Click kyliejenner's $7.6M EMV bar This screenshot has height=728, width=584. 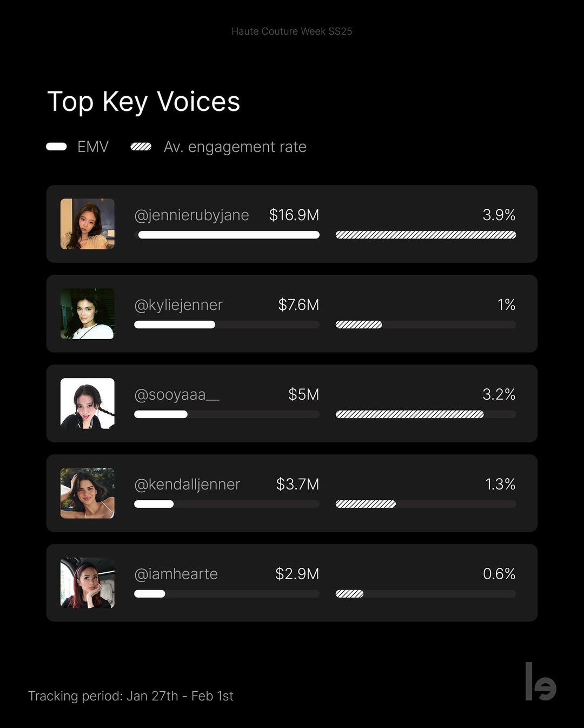tap(175, 325)
